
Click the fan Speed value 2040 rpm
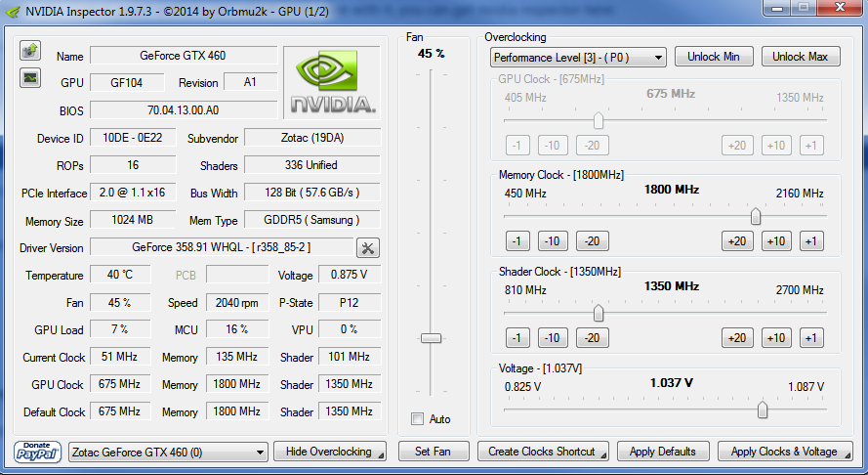coord(237,302)
